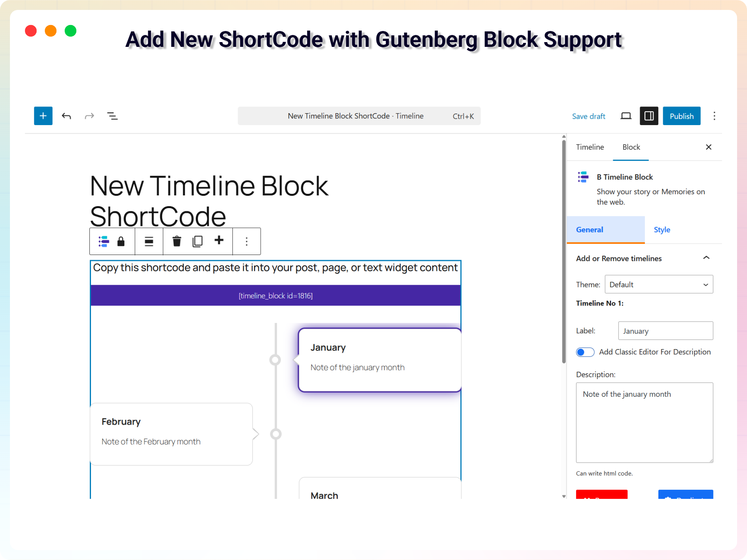Click the Publish button
This screenshot has width=747, height=560.
tap(681, 116)
